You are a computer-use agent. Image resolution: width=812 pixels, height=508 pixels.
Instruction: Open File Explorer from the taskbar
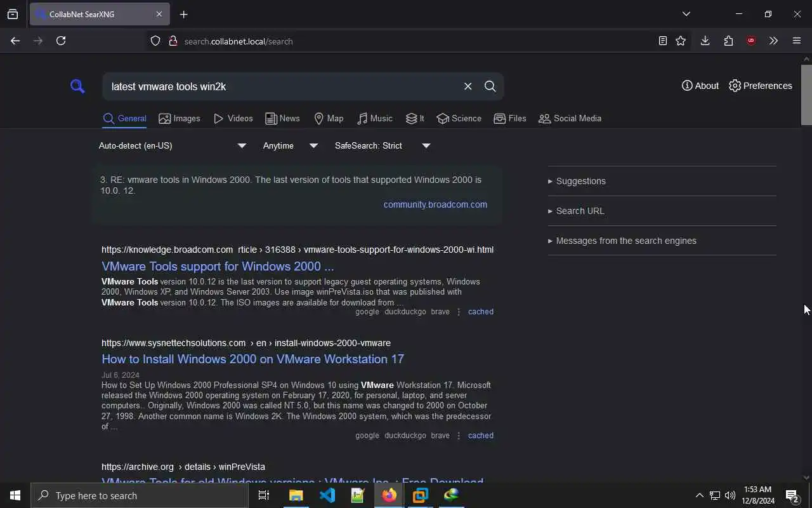[296, 495]
